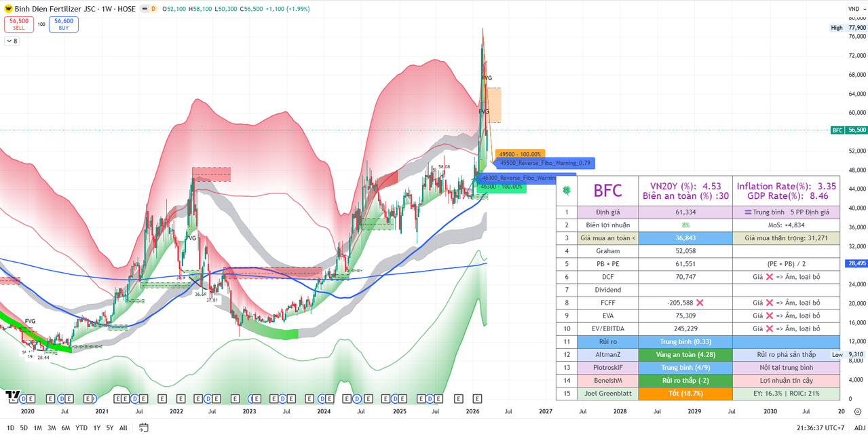
Task: Click the Rủi ro phá sản thấp cell
Action: click(787, 354)
